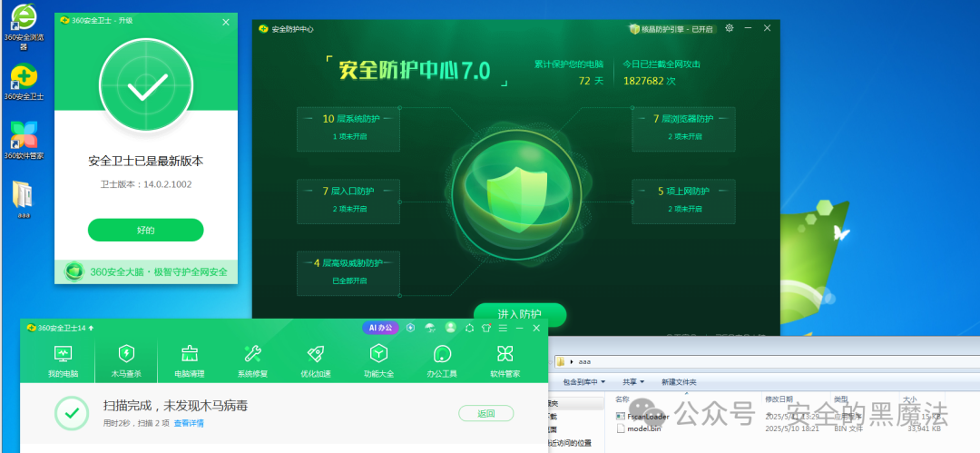Click the 360安全大脑 globe icon in the banner
Image resolution: width=980 pixels, height=453 pixels.
tap(74, 271)
